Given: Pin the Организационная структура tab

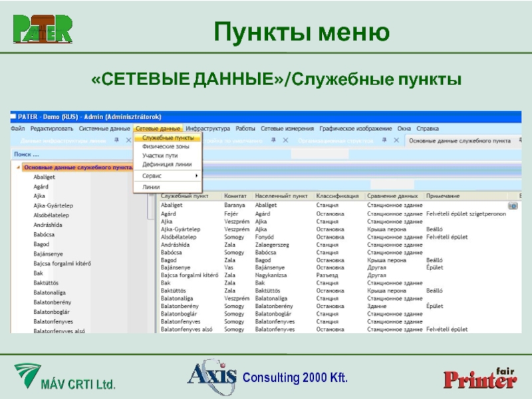Looking at the screenshot, I should pyautogui.click(x=384, y=140).
